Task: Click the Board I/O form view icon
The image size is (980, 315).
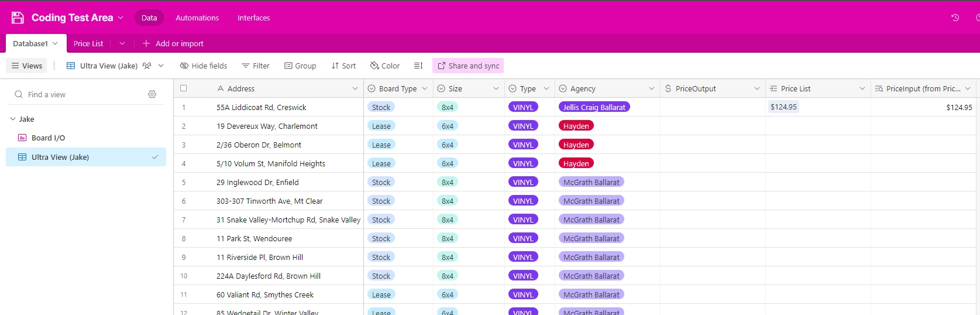Action: coord(22,138)
